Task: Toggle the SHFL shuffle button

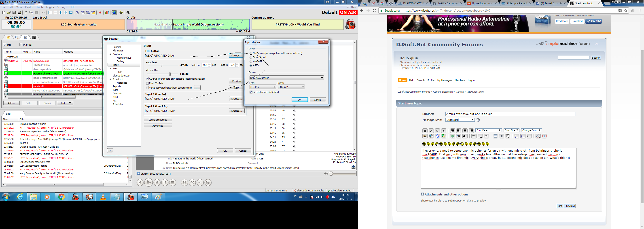Action: (x=200, y=183)
